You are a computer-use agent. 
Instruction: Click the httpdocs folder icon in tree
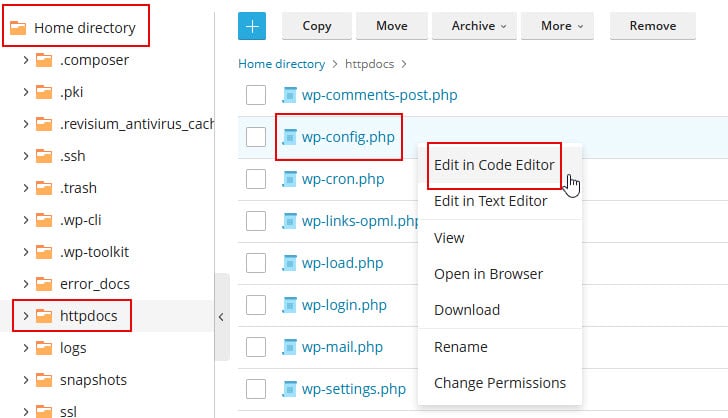[44, 316]
